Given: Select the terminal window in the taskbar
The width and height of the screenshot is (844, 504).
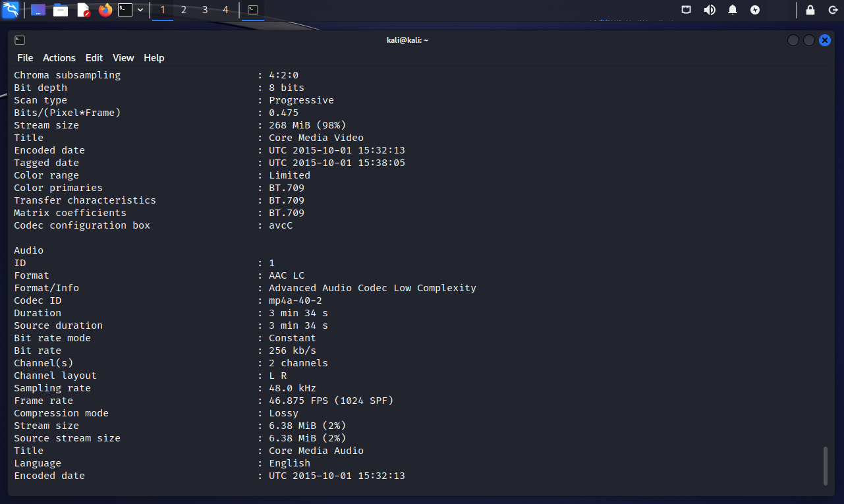Looking at the screenshot, I should point(253,10).
